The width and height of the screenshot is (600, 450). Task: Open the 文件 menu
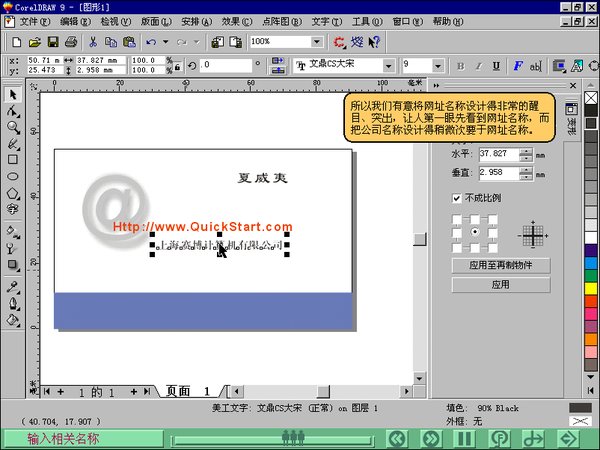[x=35, y=22]
